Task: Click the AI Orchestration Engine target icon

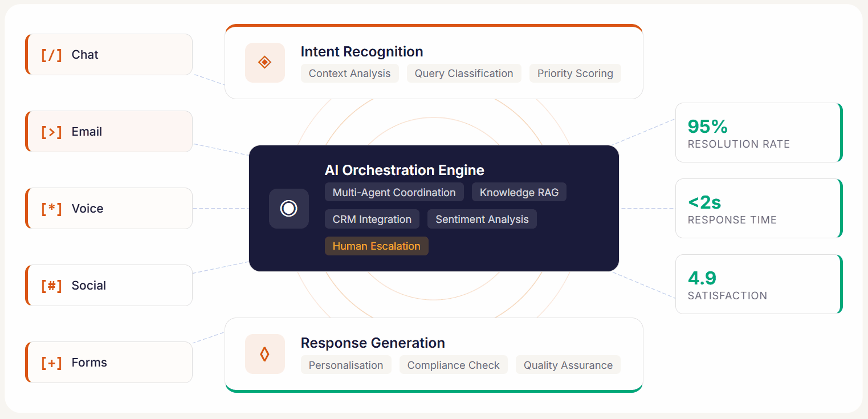Action: (288, 209)
